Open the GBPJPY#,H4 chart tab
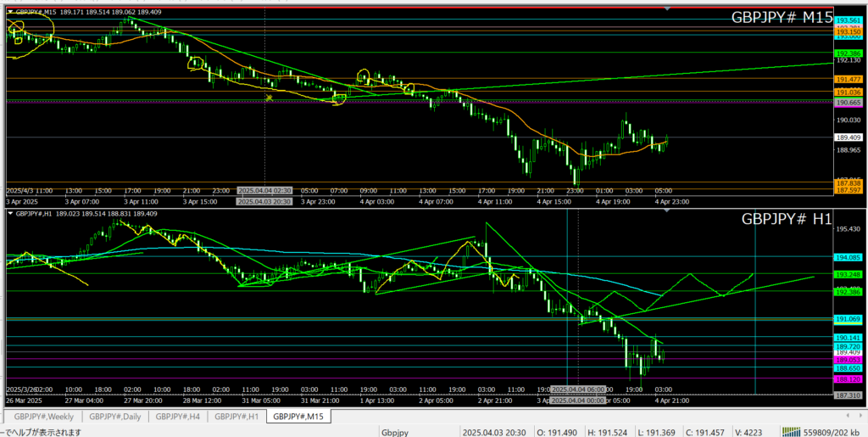The width and height of the screenshot is (868, 437). pos(178,416)
